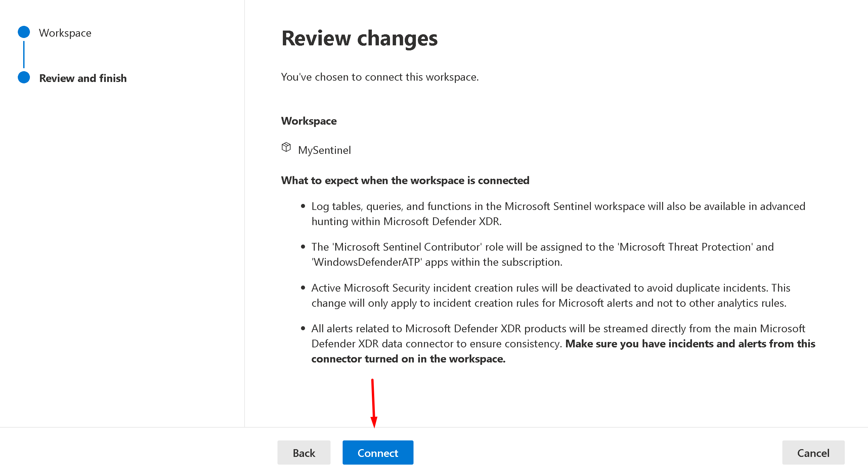Click the Workspace section label
The width and height of the screenshot is (868, 472).
(x=309, y=121)
